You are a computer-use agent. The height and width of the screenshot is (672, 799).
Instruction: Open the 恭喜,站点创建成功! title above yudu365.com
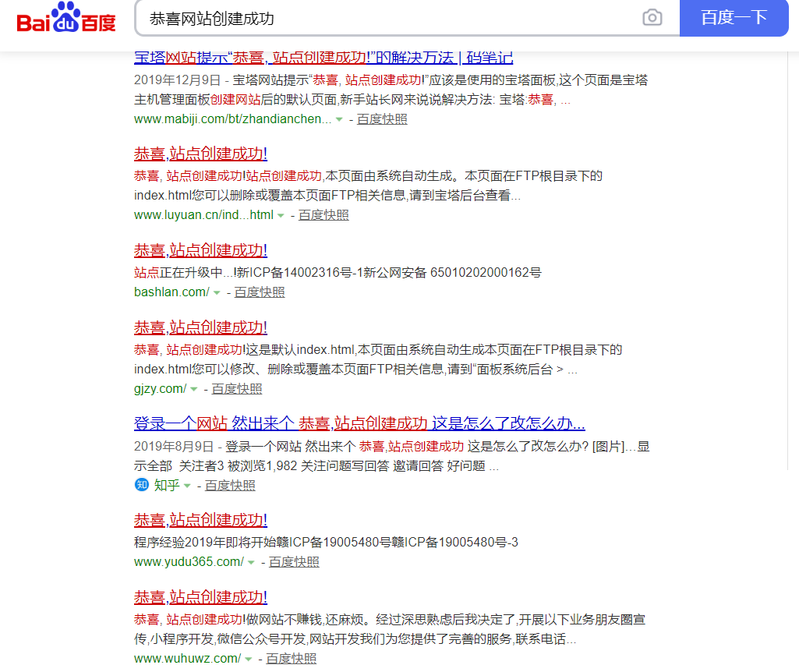201,520
